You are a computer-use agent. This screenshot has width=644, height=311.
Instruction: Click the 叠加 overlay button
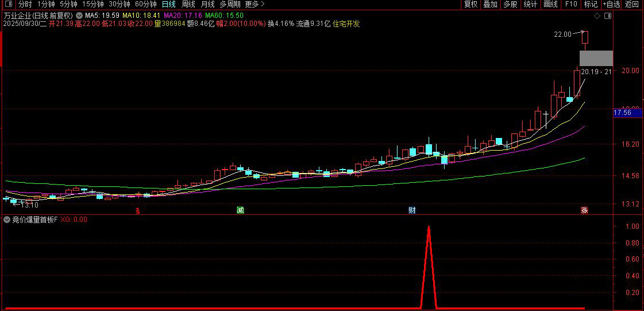coord(491,5)
